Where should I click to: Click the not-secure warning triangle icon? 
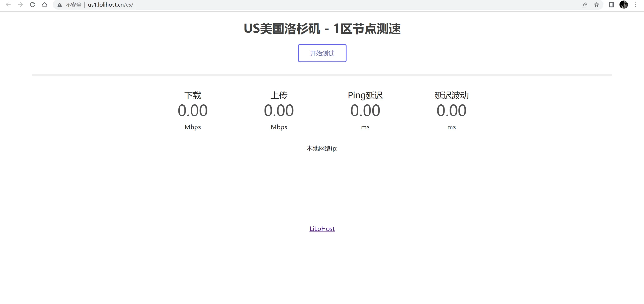pyautogui.click(x=59, y=5)
